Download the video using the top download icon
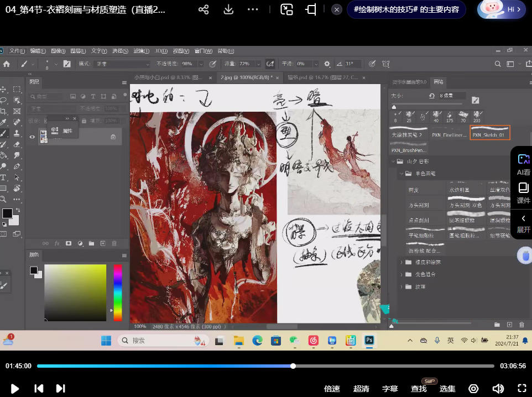The width and height of the screenshot is (532, 397). point(228,9)
